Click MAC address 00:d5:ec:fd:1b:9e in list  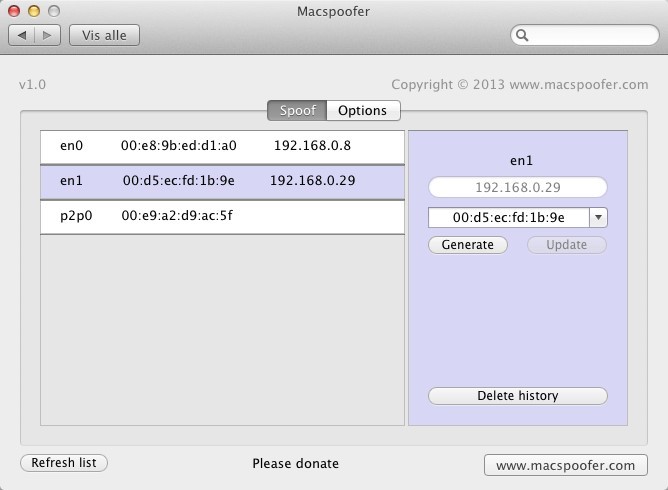pyautogui.click(x=179, y=181)
